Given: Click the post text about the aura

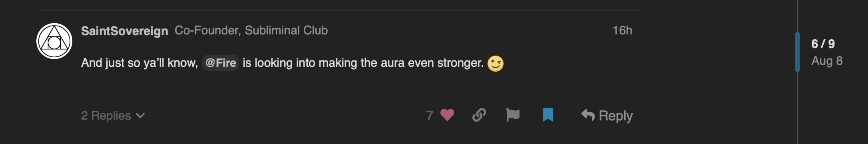Looking at the screenshot, I should click(x=282, y=63).
